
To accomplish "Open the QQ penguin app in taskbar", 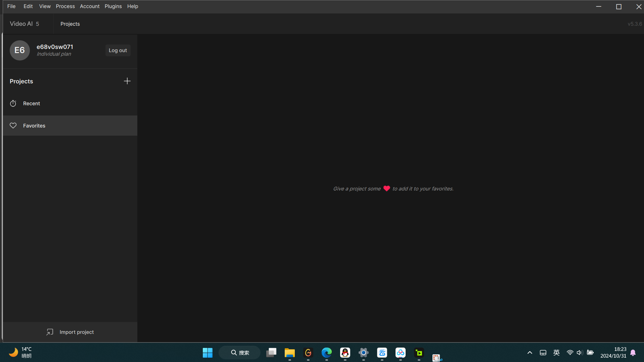I will 345,353.
